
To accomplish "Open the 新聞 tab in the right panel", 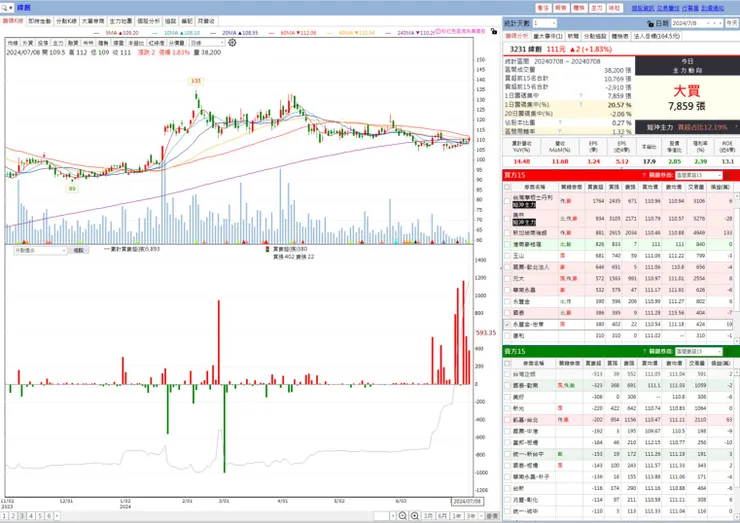I will click(573, 36).
